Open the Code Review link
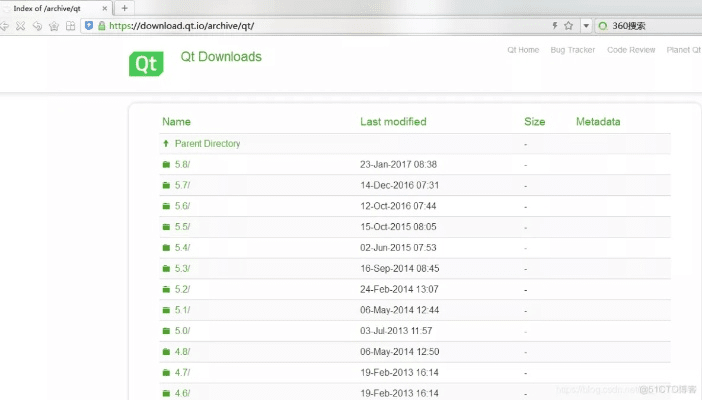This screenshot has height=400, width=702. pyautogui.click(x=631, y=49)
